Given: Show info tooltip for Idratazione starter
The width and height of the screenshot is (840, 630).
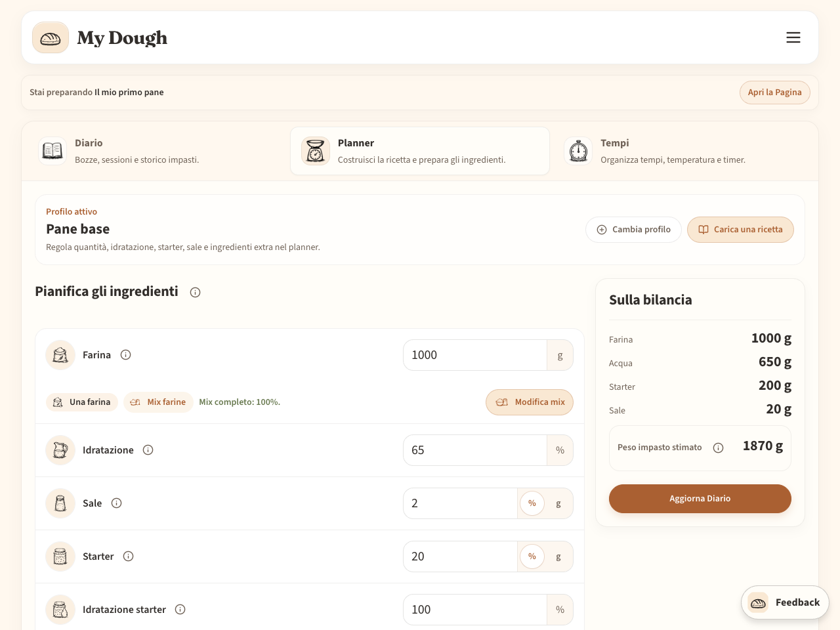Looking at the screenshot, I should 180,610.
